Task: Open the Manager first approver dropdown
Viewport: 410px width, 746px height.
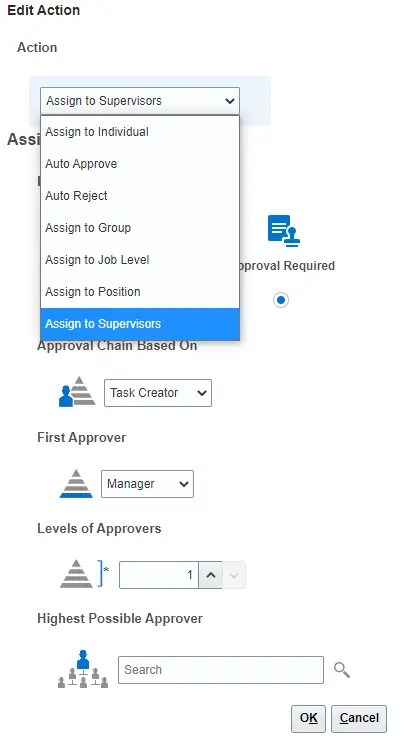Action: coord(147,484)
